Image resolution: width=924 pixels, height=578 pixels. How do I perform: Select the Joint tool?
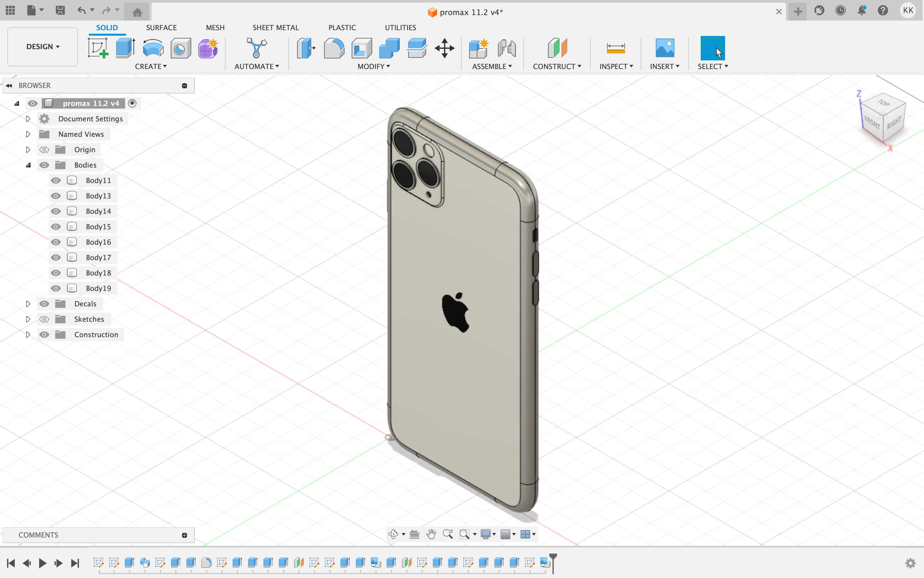pos(507,48)
